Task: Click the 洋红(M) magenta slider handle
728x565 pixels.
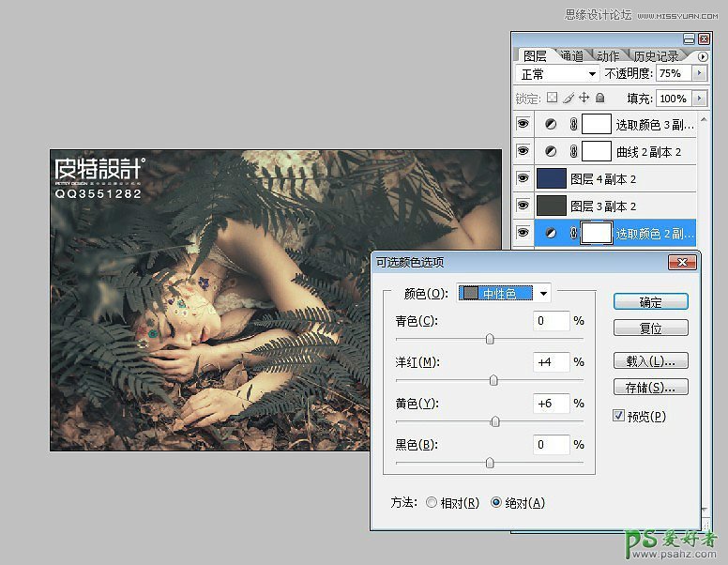Action: pyautogui.click(x=493, y=380)
